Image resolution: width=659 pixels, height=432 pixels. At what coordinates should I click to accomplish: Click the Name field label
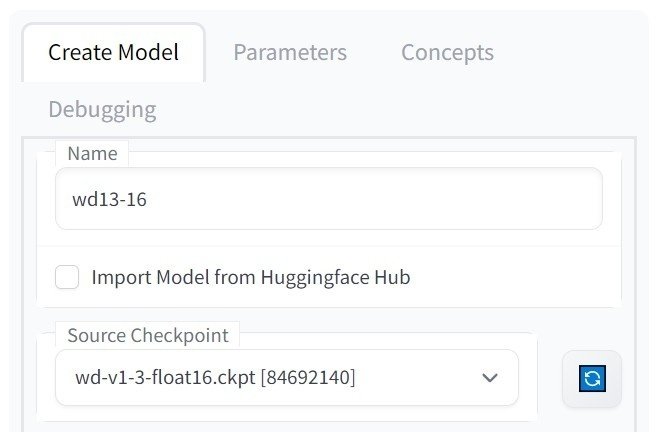click(92, 153)
